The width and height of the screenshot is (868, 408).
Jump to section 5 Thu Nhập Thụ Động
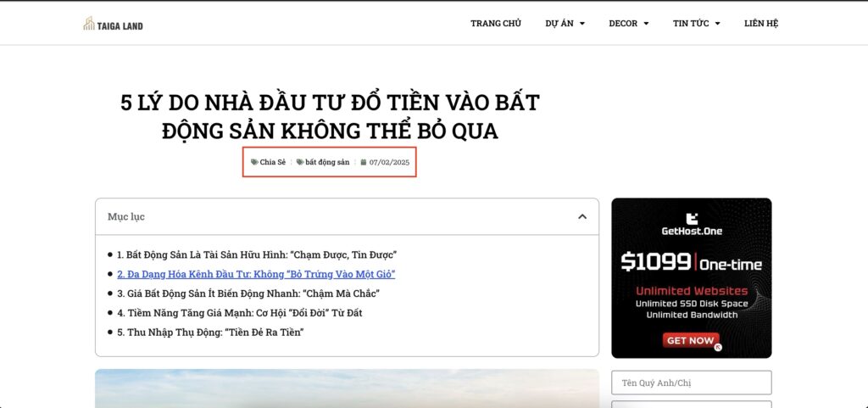pos(210,333)
